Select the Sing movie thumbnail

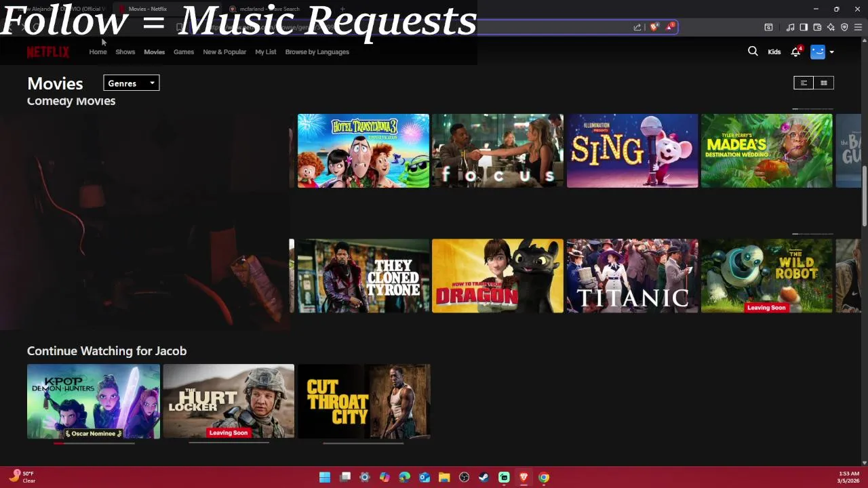[x=632, y=150]
